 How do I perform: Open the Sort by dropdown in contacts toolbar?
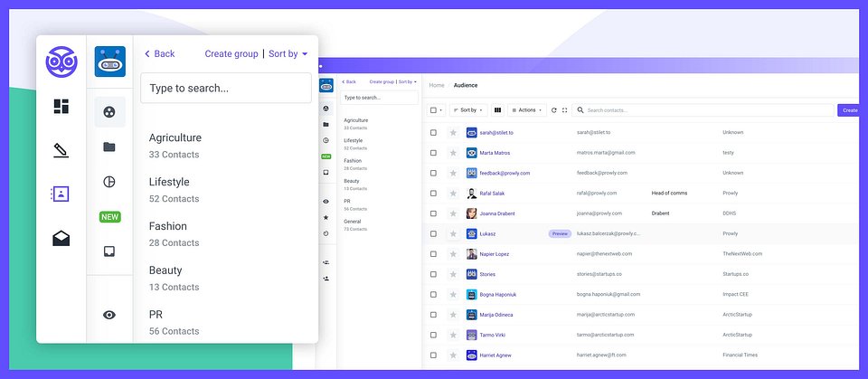click(468, 110)
